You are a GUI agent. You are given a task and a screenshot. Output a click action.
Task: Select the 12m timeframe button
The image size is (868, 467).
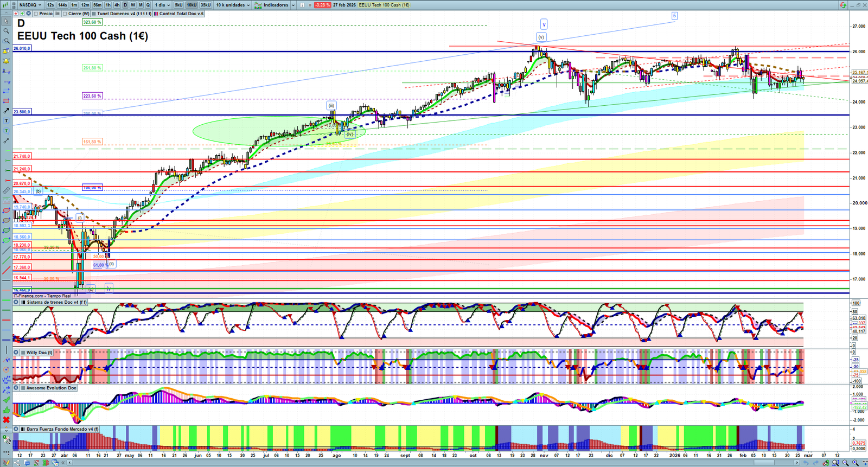coord(85,5)
